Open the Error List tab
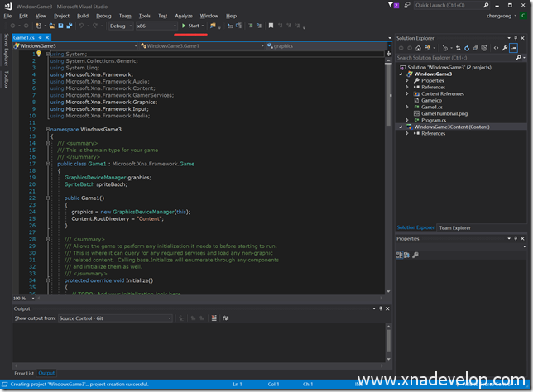533x392 pixels. [24, 374]
